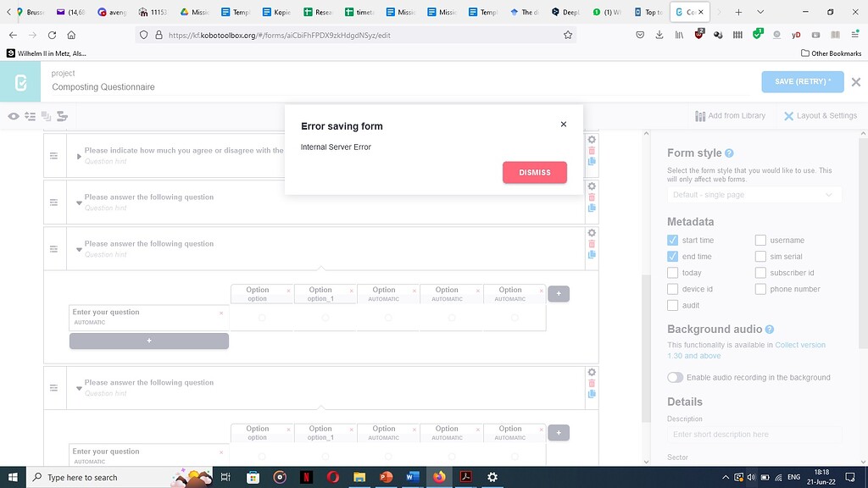Click the cascading select toolbar icon
The height and width of the screenshot is (488, 868).
(x=62, y=116)
